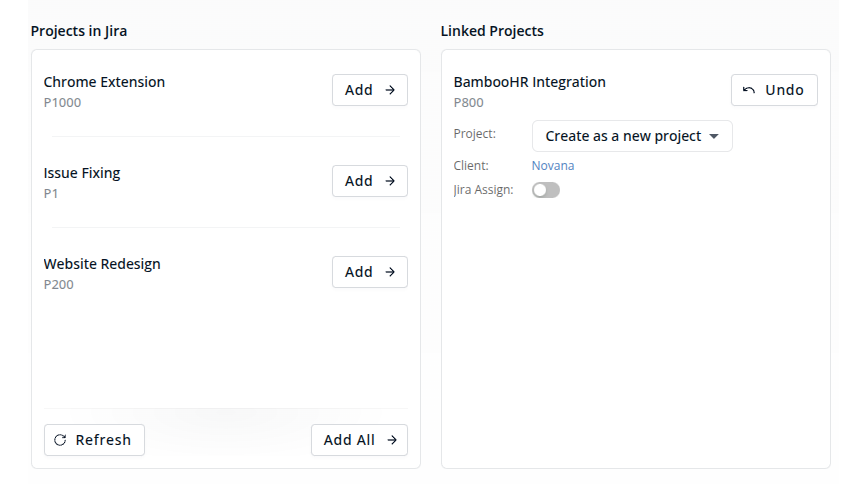Image resolution: width=868 pixels, height=484 pixels.
Task: Select the Chrome Extension project name
Action: (104, 82)
